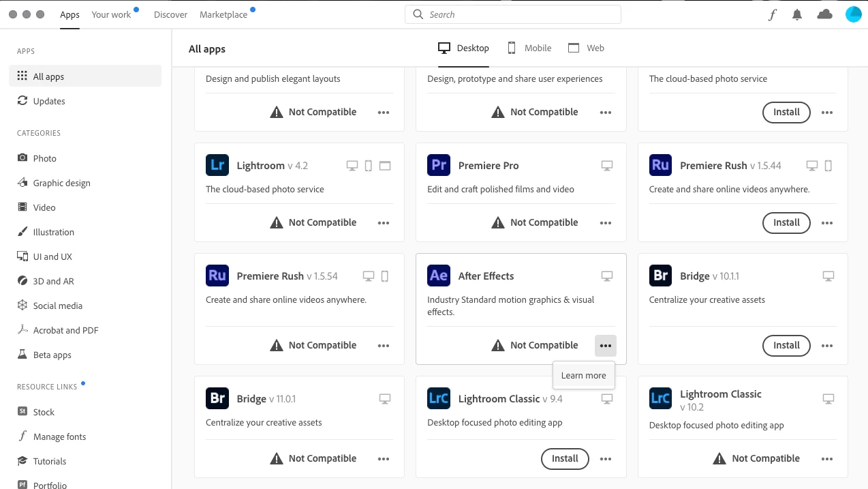Open the notifications bell
Viewport: 868px width, 489px height.
pos(797,15)
